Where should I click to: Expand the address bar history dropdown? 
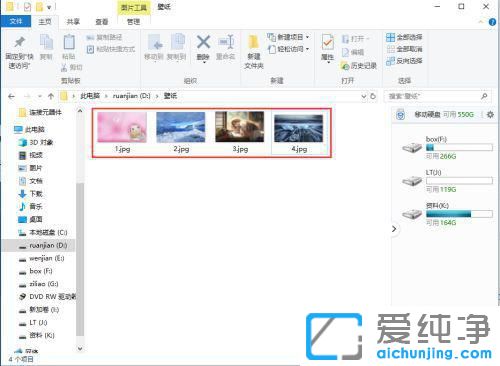[364, 96]
